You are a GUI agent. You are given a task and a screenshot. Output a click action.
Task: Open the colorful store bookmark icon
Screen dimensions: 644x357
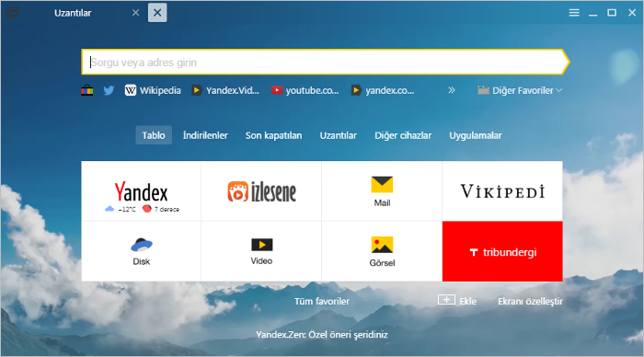pyautogui.click(x=87, y=90)
